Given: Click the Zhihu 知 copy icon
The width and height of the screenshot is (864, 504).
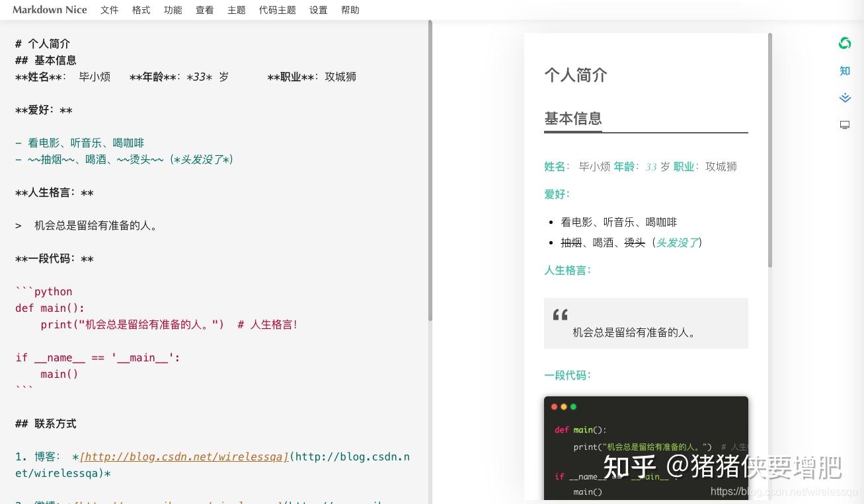Looking at the screenshot, I should (844, 71).
